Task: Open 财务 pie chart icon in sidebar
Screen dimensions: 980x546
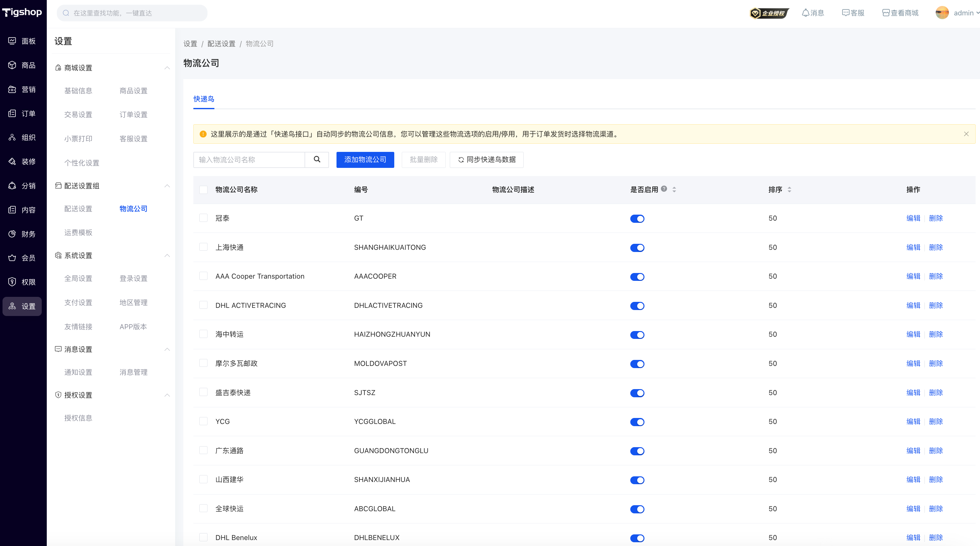Action: click(x=12, y=234)
